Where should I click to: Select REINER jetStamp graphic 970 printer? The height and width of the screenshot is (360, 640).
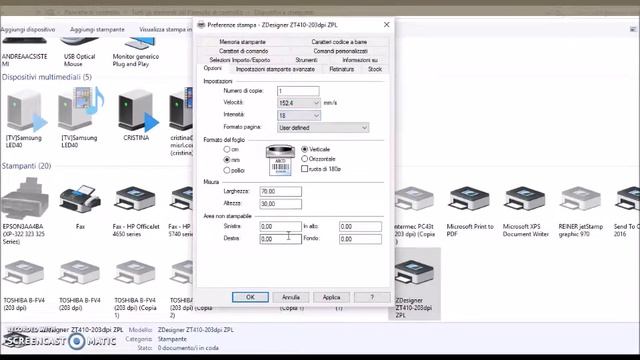click(x=580, y=199)
